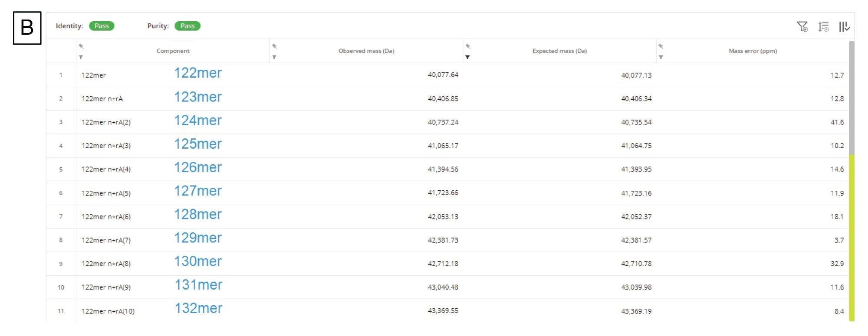Click observed mass 42,712.18 cell
Screen dimensions: 868x336
point(443,264)
